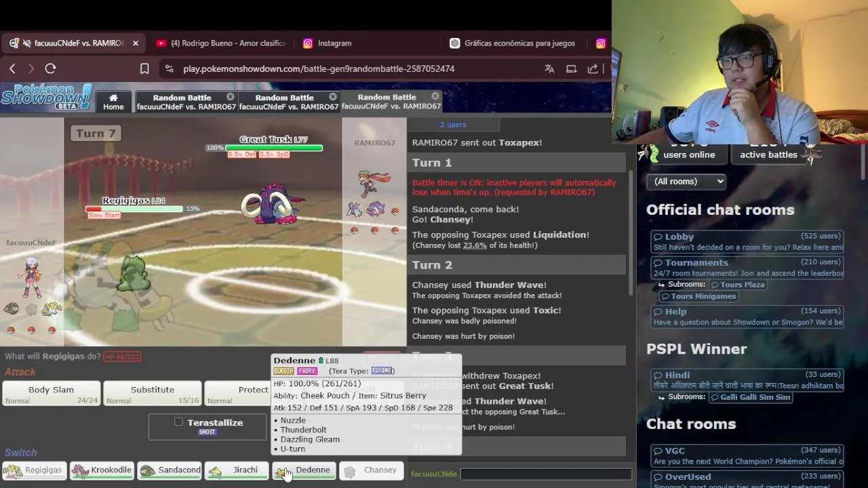The width and height of the screenshot is (868, 488).
Task: Click the fainted Chansey button
Action: [371, 470]
